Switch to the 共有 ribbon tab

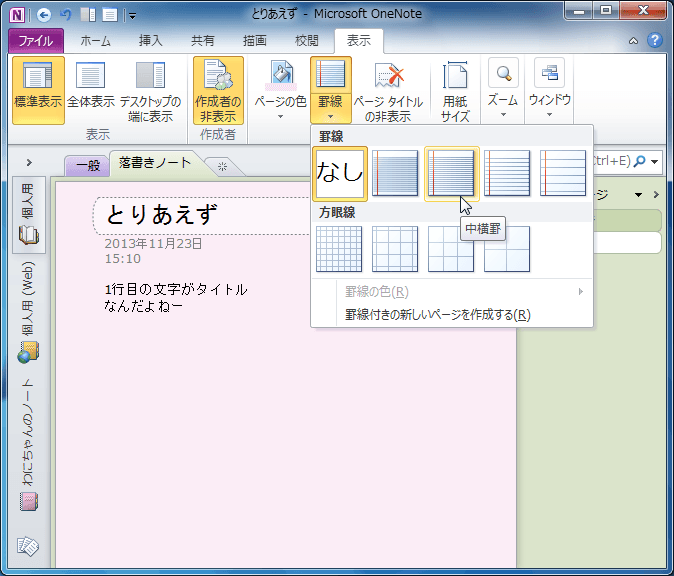pos(202,41)
